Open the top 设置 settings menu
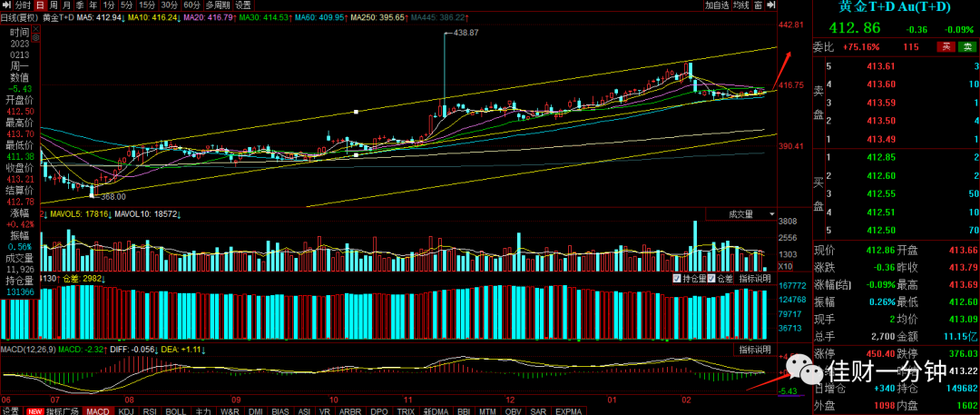980x415 pixels. tap(242, 5)
